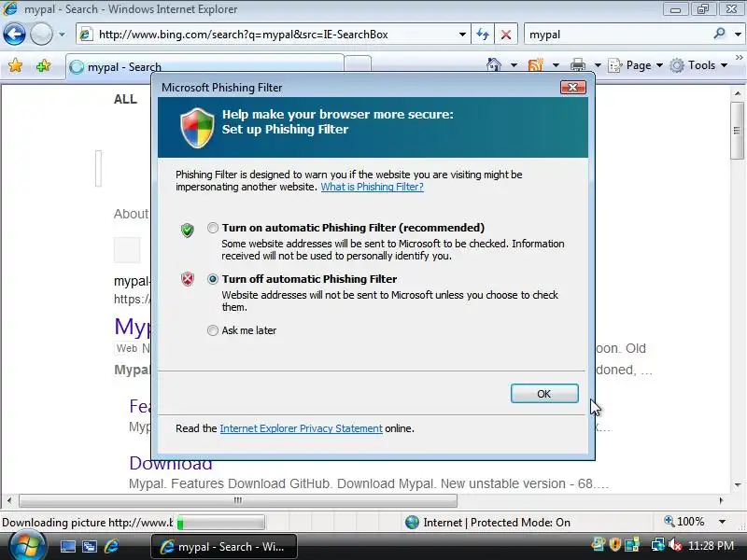Click the Windows security shield logo
The width and height of the screenshot is (747, 560).
pos(197,128)
